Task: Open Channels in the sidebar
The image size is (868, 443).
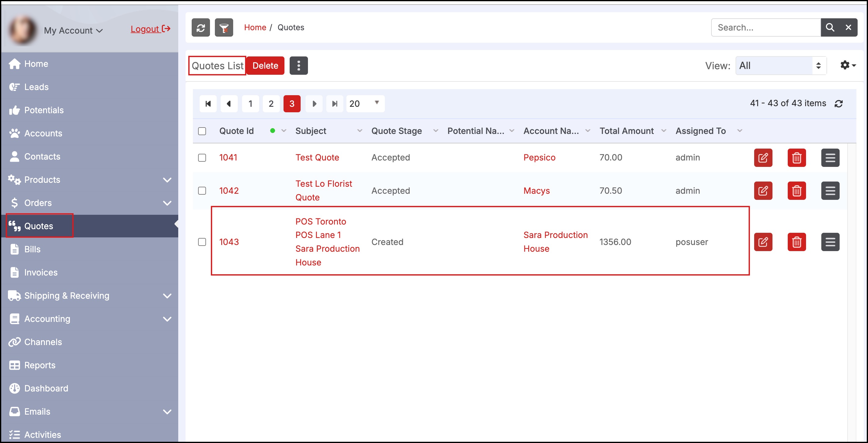Action: click(90, 342)
